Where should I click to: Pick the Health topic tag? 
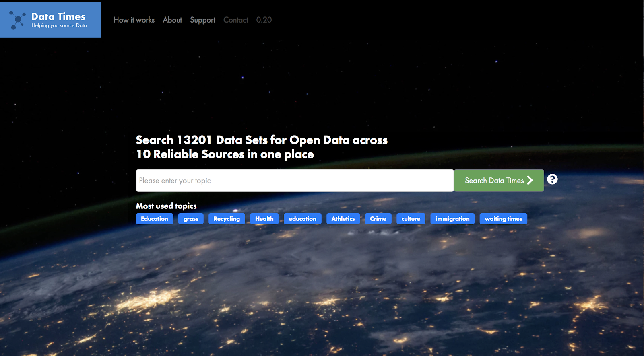(x=264, y=219)
